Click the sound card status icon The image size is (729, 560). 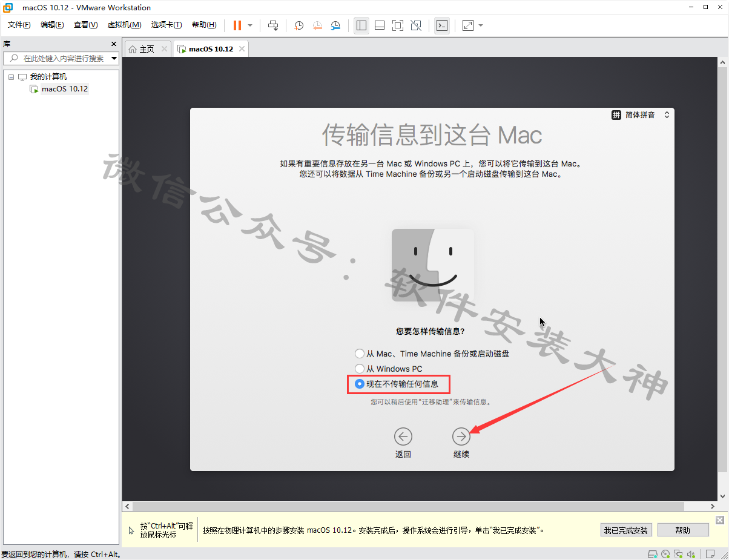691,554
